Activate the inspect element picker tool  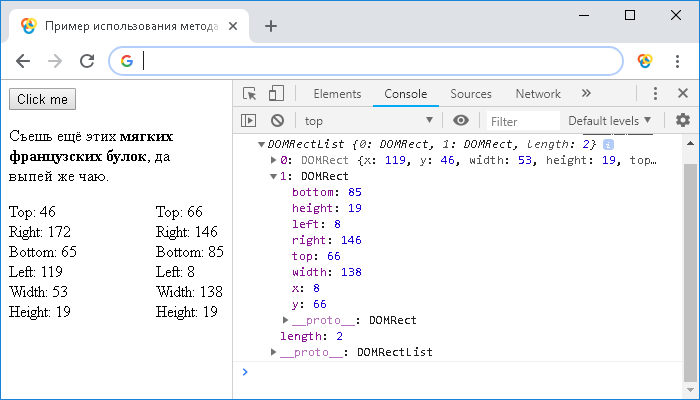point(250,94)
